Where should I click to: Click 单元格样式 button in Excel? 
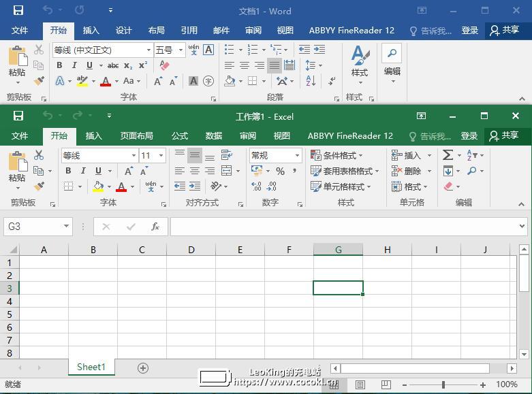[341, 186]
